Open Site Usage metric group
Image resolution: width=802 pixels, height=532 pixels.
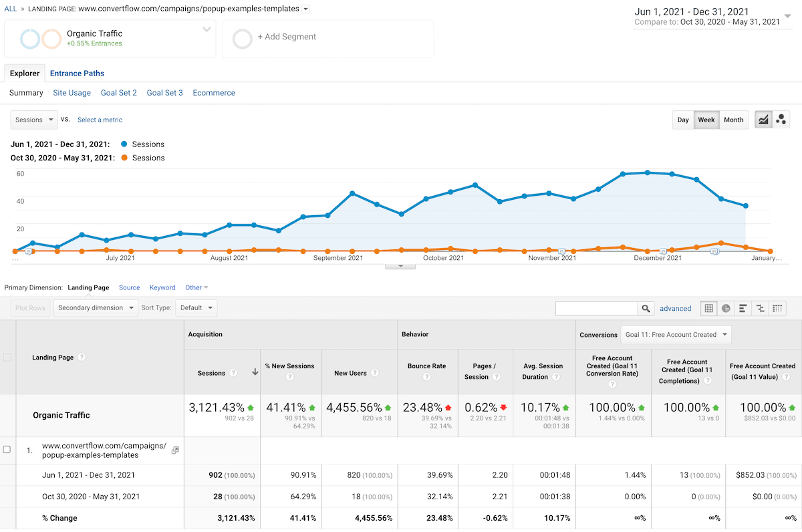pos(72,93)
